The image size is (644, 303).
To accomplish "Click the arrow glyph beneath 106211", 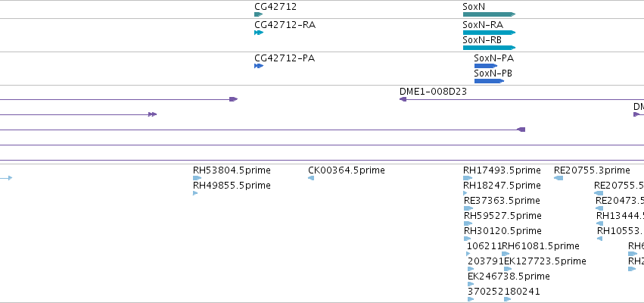I will (x=468, y=254).
